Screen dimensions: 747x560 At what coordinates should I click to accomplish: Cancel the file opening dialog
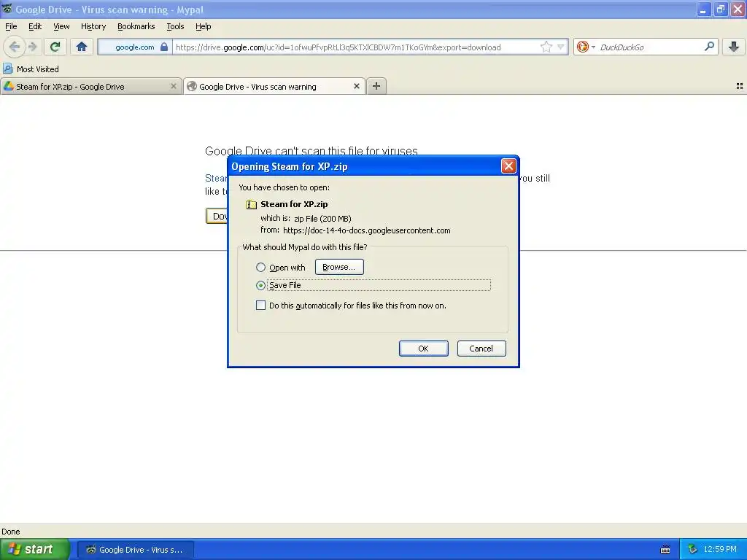pyautogui.click(x=481, y=349)
